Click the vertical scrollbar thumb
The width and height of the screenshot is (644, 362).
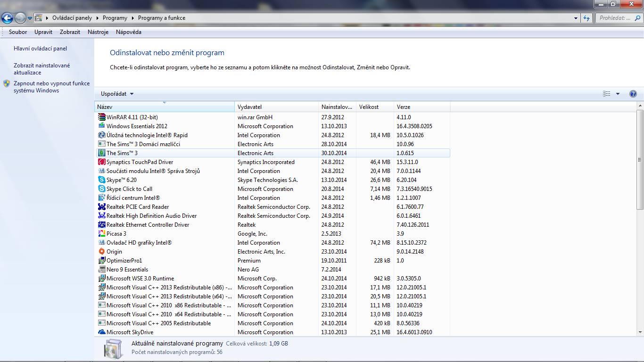coord(640,160)
